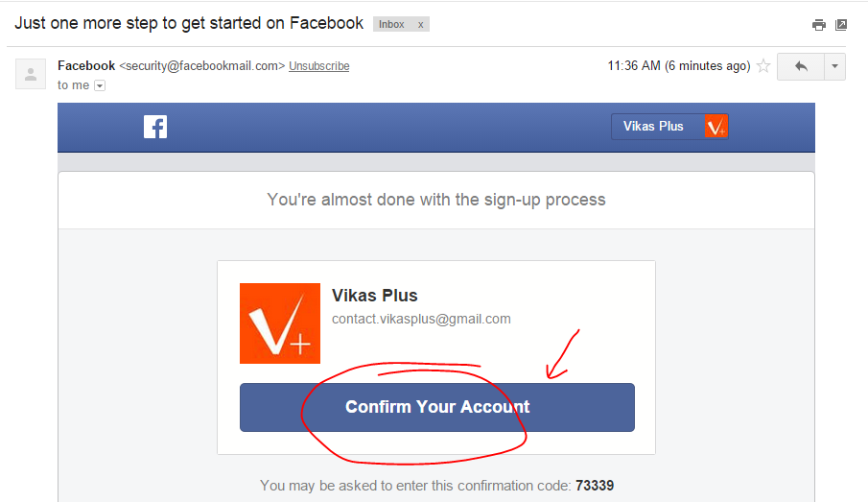Image resolution: width=868 pixels, height=502 pixels.
Task: Open email in new window icon
Action: tap(841, 25)
